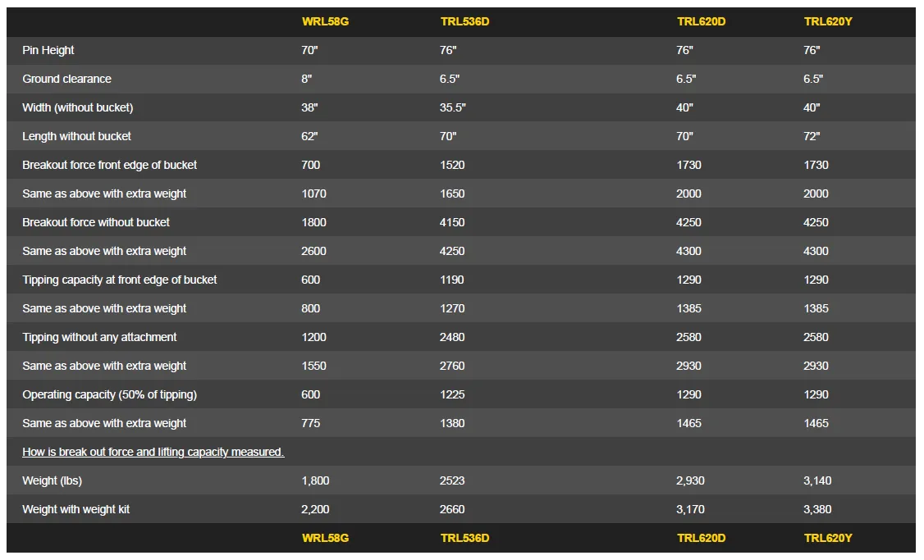Select the TRL620D header at top
924x560 pixels.
[x=701, y=22]
